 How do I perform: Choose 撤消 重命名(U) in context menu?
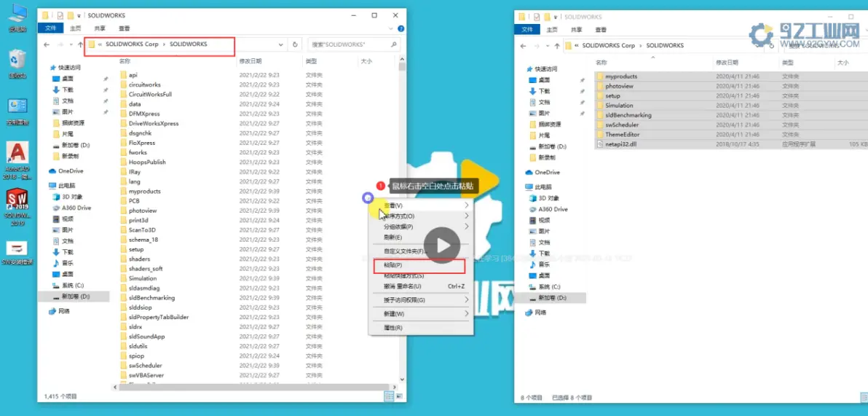pyautogui.click(x=421, y=286)
